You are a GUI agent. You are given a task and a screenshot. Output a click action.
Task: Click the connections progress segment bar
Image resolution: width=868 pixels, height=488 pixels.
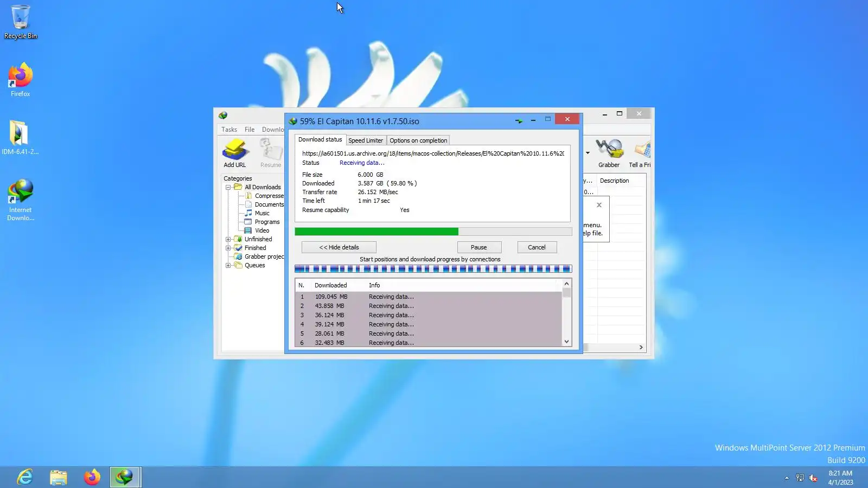click(x=433, y=269)
